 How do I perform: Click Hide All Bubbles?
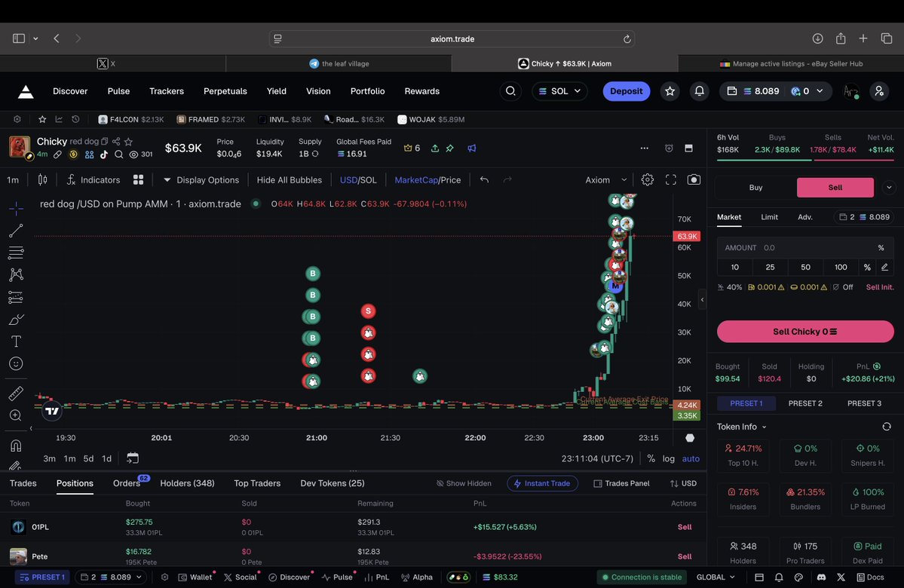click(289, 180)
